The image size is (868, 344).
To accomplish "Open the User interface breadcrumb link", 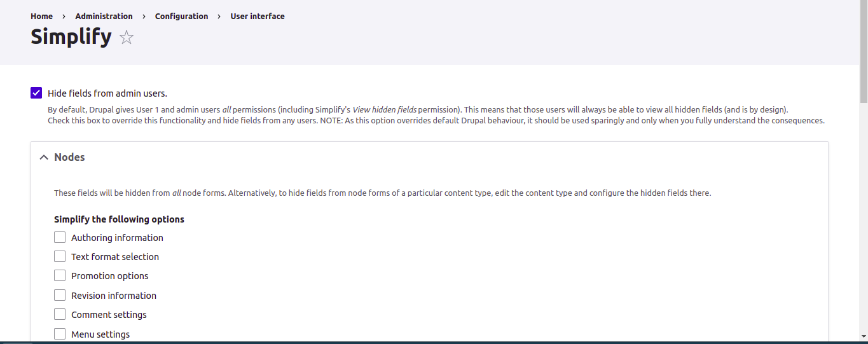I will (x=258, y=16).
